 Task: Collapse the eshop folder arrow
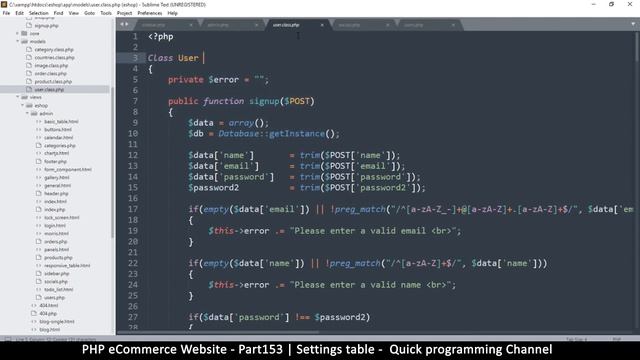(22, 105)
